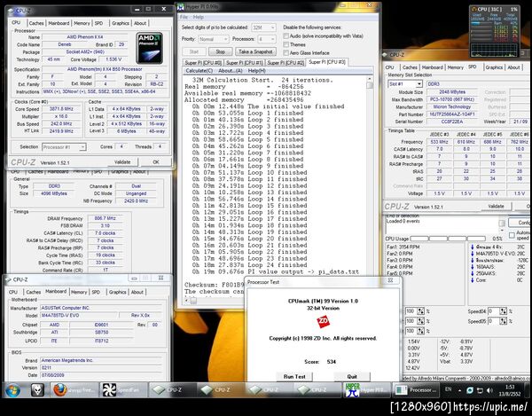Click the Super PI vertical scrollbar up arrow
The image size is (532, 416).
[x=369, y=79]
